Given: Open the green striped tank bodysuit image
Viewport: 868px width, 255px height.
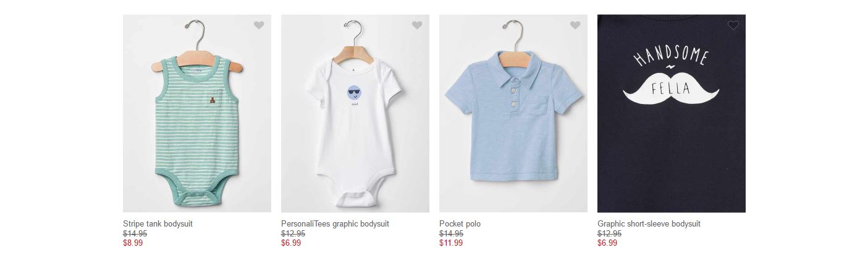Looking at the screenshot, I should click(x=197, y=114).
